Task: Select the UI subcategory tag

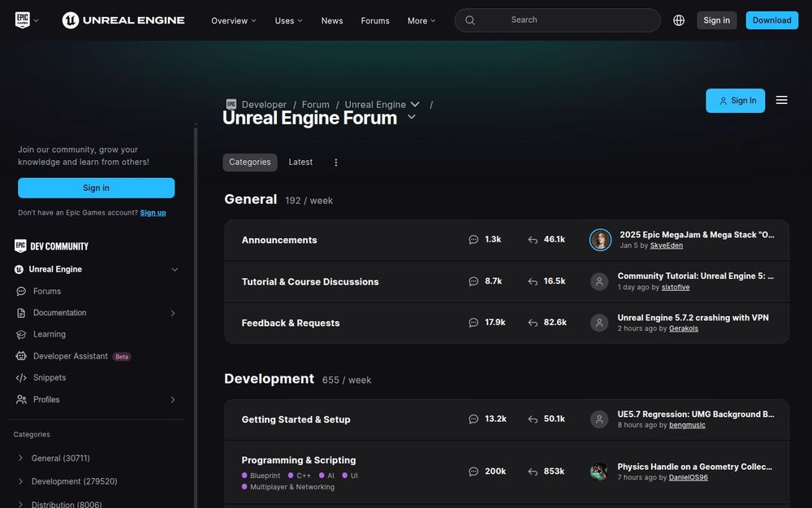Action: (x=350, y=475)
